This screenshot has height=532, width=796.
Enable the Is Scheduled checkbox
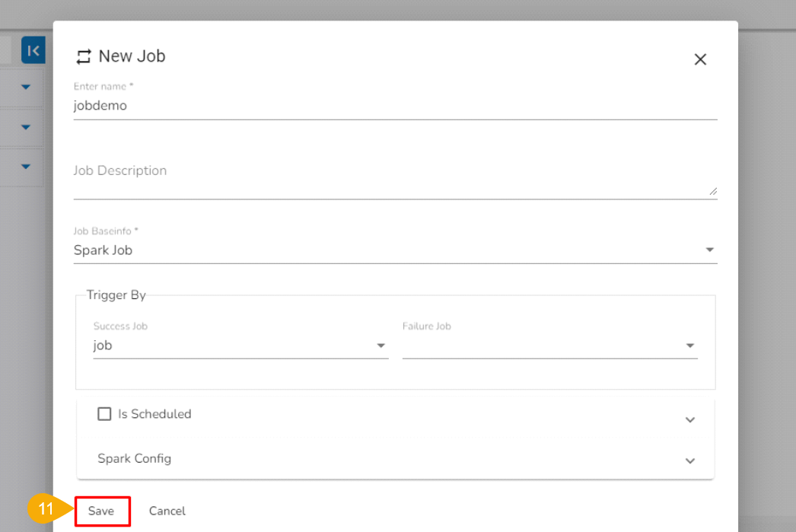104,414
